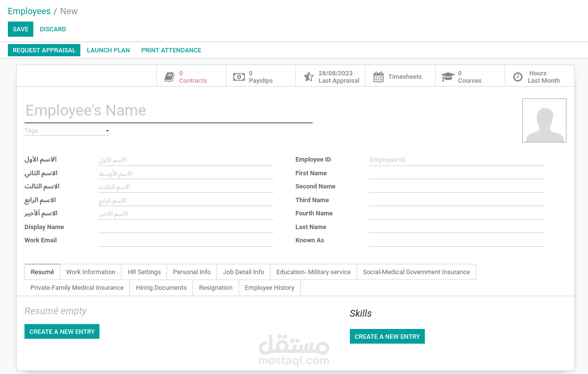Click the Second Name input field

point(457,187)
